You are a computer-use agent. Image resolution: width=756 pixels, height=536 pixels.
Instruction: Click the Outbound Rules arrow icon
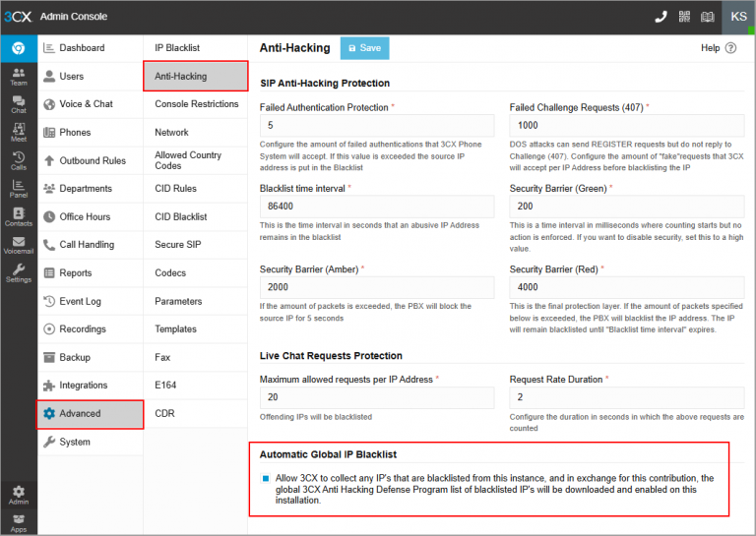point(48,160)
